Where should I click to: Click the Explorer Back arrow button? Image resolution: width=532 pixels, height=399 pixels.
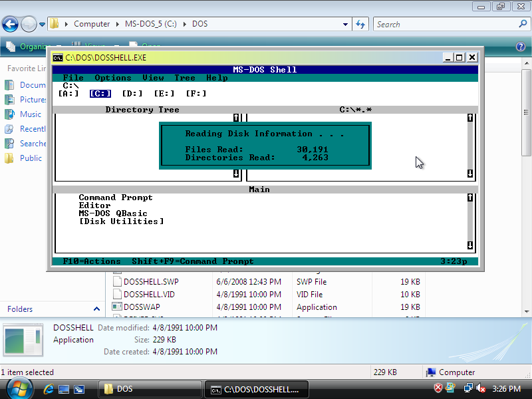tap(10, 25)
